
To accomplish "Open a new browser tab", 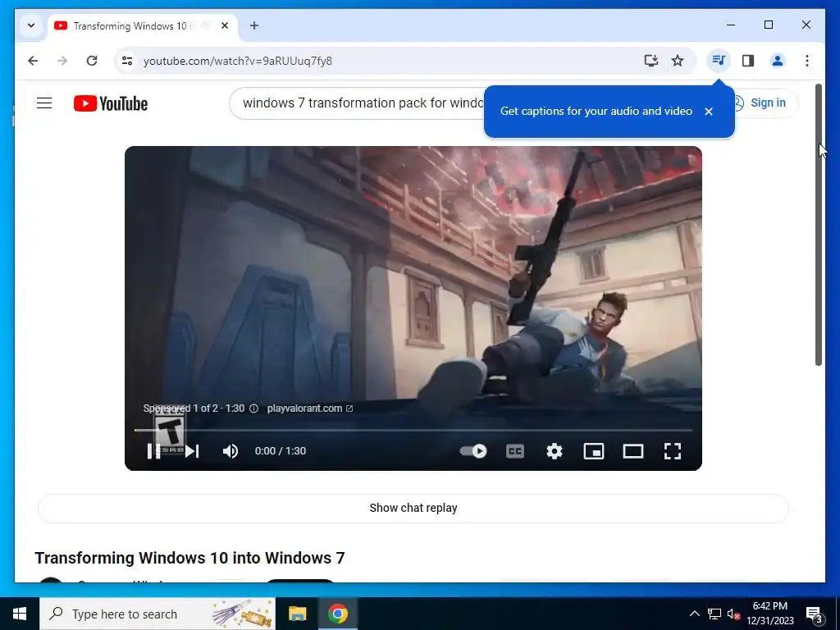I will pyautogui.click(x=254, y=25).
